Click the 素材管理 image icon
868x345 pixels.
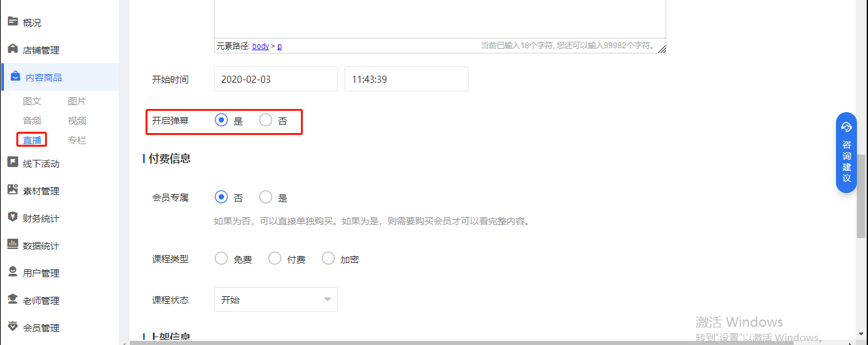(x=12, y=190)
